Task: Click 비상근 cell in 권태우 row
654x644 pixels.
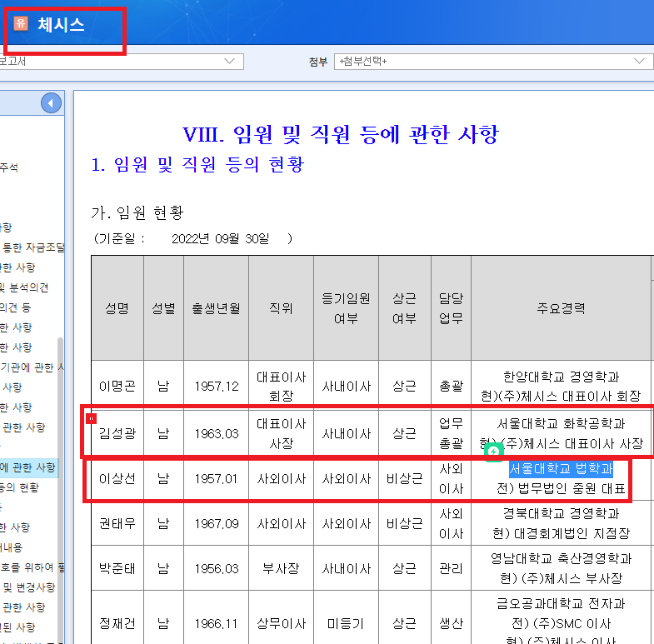Action: [405, 523]
